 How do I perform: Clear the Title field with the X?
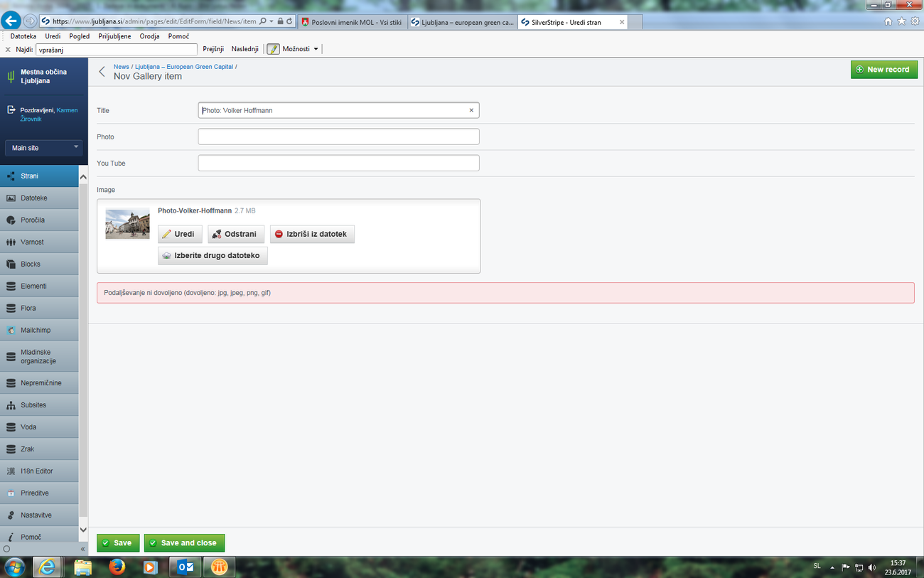[x=471, y=110]
